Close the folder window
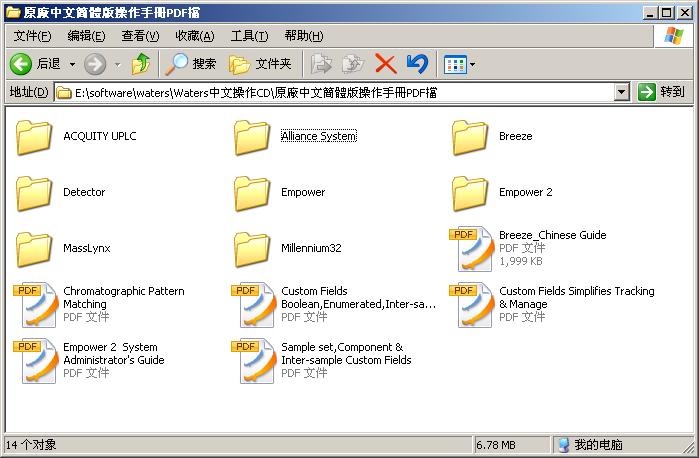Viewport: 699px width, 458px height. click(685, 12)
